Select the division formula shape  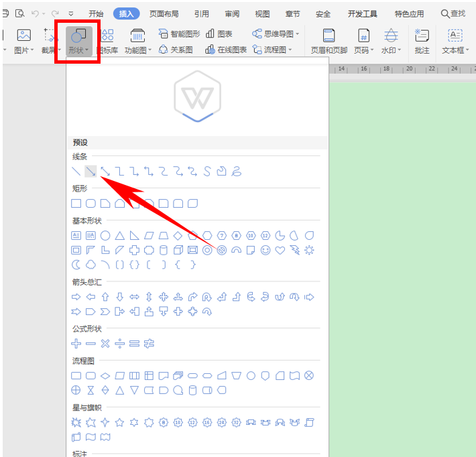(119, 344)
